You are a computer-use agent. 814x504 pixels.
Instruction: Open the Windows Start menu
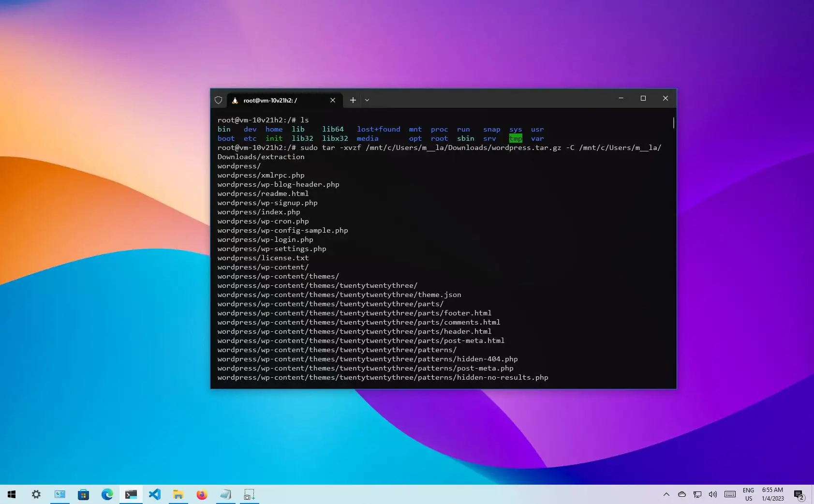[11, 494]
